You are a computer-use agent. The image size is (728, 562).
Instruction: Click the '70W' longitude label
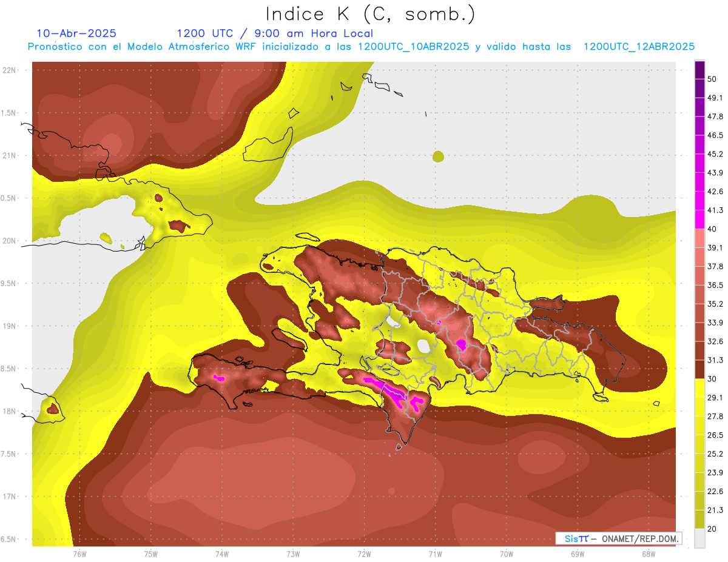point(507,554)
